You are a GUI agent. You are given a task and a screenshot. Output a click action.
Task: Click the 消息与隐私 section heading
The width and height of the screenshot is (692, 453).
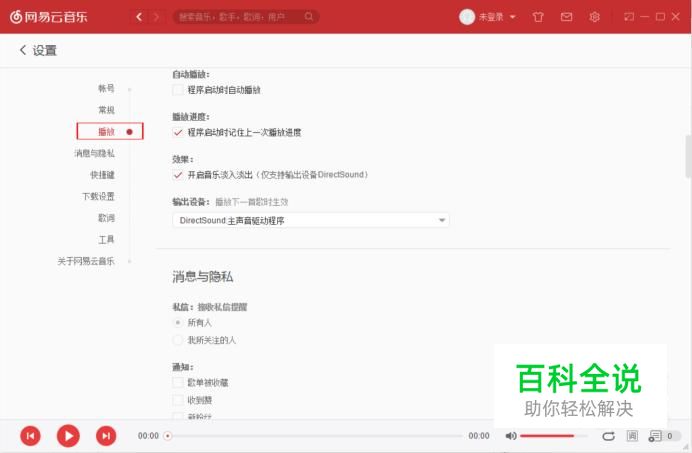point(203,277)
